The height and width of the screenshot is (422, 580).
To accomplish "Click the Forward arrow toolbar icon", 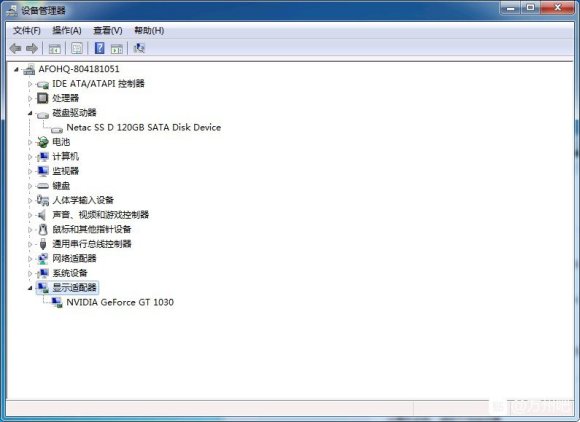I will 32,48.
